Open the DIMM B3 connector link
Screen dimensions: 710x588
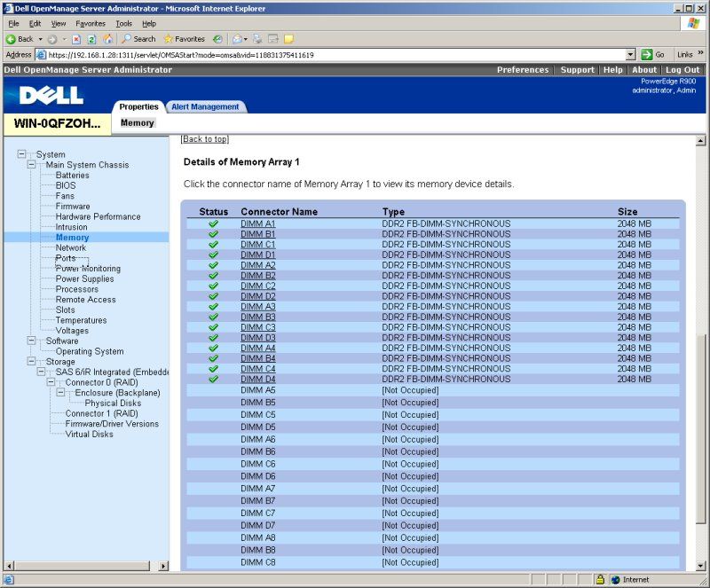click(x=257, y=317)
